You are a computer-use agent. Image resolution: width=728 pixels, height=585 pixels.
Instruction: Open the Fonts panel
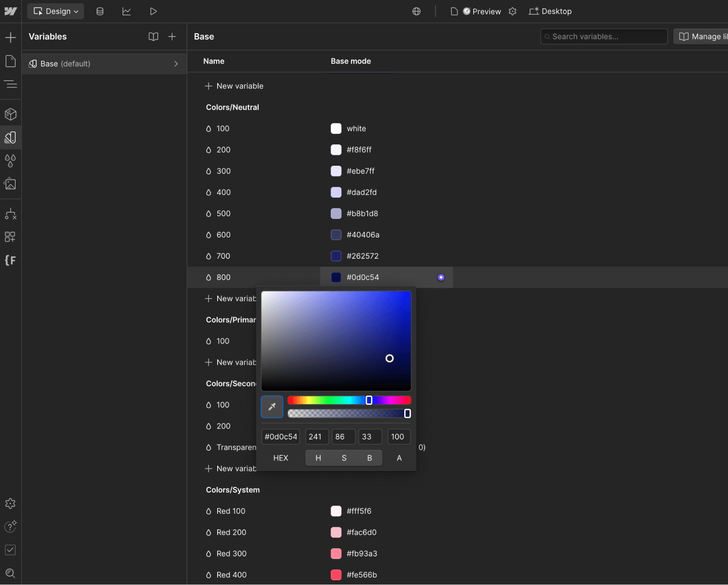click(10, 260)
